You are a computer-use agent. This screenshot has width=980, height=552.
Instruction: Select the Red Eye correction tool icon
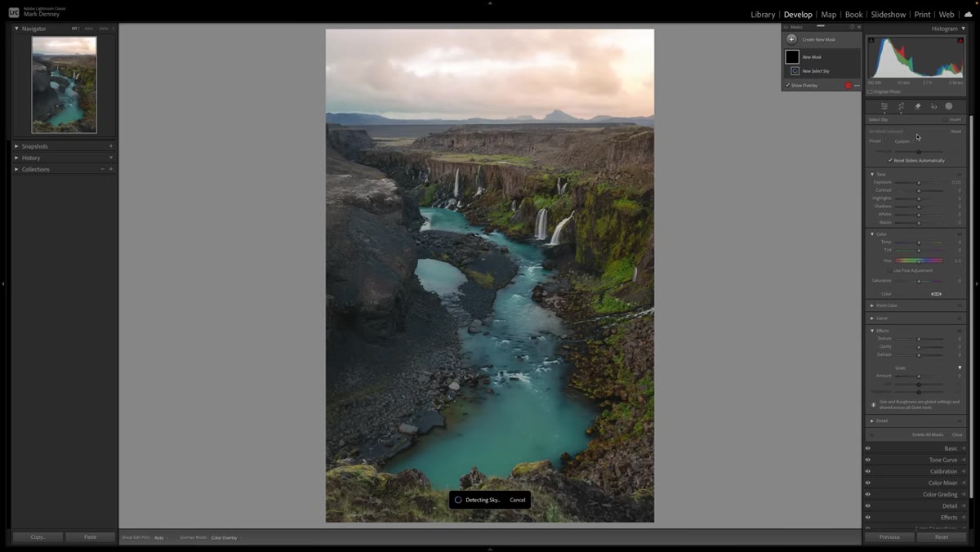pyautogui.click(x=933, y=106)
